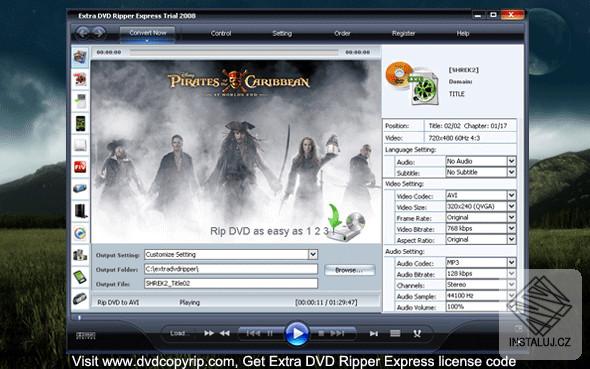
Task: Open the Audio Sample 44100 Hz combo box
Action: (481, 296)
